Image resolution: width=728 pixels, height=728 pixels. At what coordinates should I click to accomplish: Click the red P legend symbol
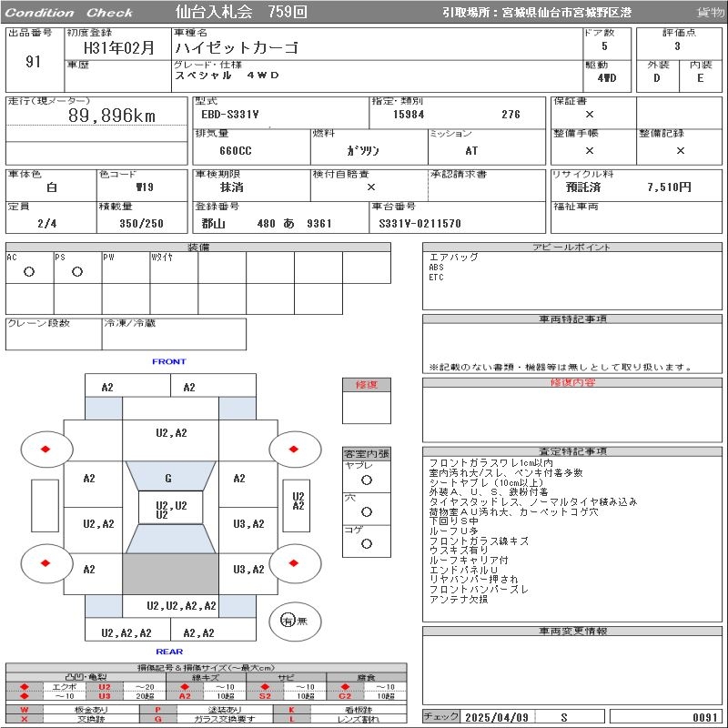click(157, 710)
